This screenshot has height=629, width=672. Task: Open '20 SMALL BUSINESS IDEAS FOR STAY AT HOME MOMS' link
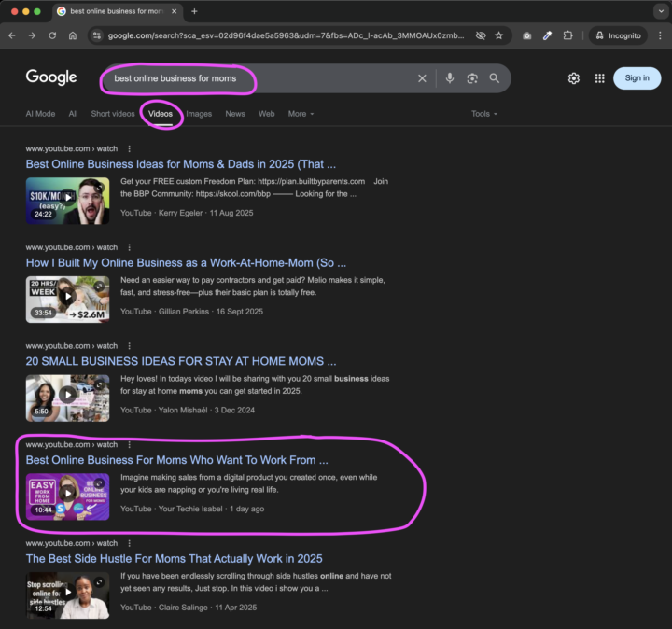pos(181,361)
